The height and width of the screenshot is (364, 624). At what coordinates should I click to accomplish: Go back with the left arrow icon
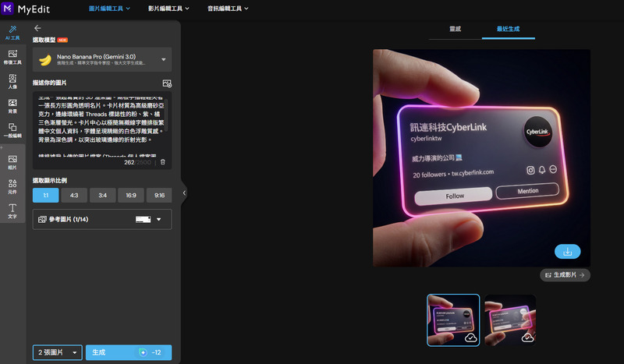pos(37,28)
